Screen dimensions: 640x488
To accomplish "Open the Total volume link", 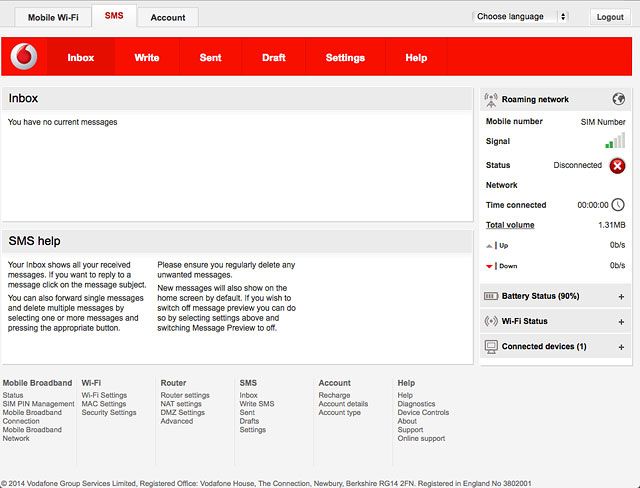I will (510, 225).
